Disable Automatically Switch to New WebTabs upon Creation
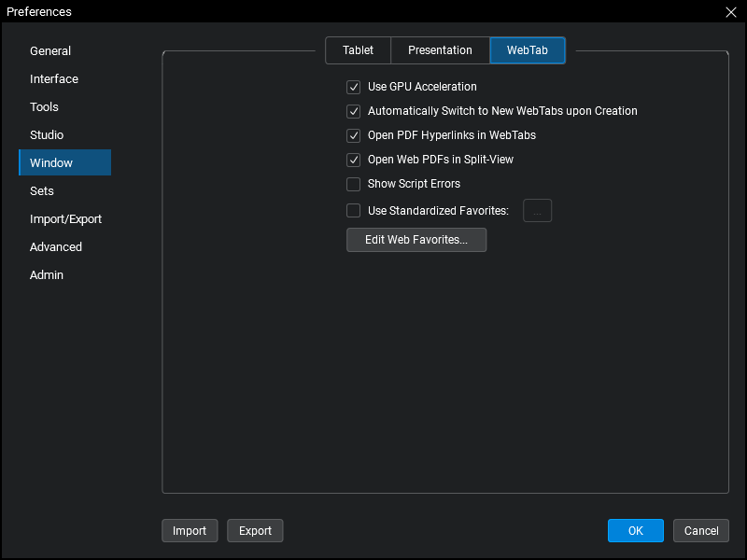The height and width of the screenshot is (560, 747). click(353, 110)
